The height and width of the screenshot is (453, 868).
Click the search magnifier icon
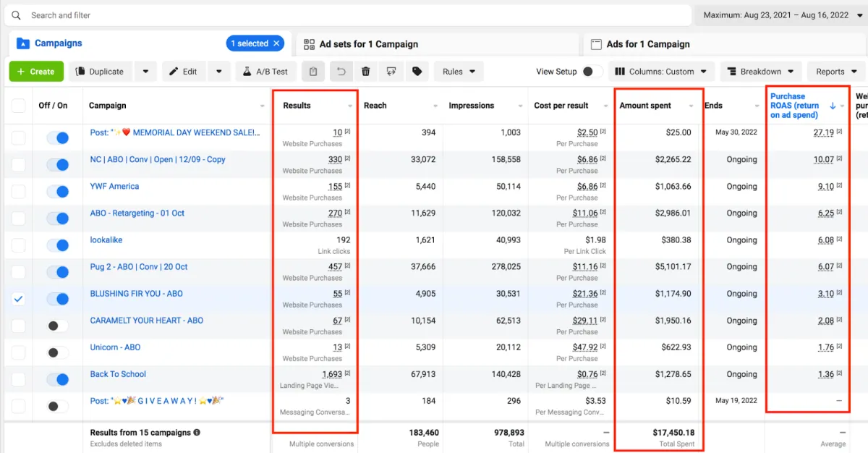17,15
